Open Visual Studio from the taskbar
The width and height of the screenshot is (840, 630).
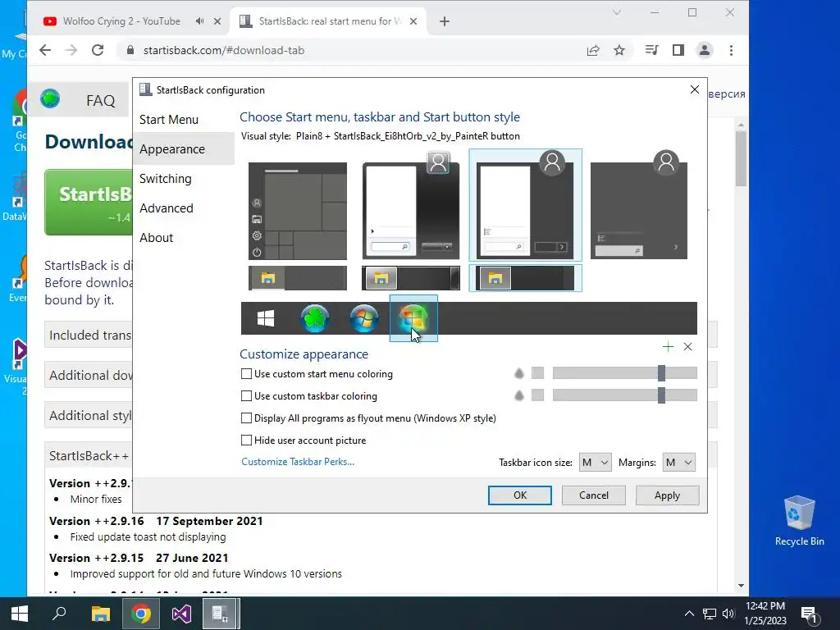[x=181, y=614]
